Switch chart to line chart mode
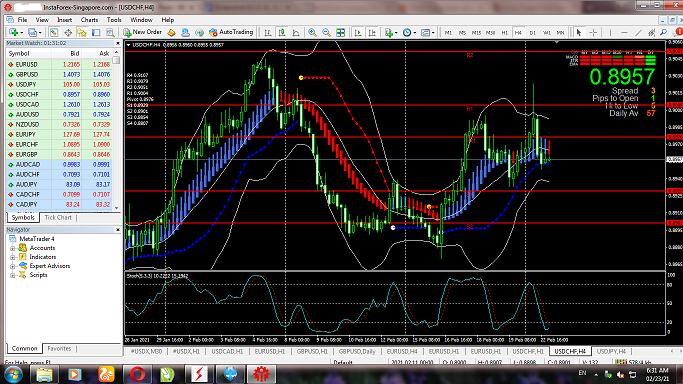Screen dimensions: 683x384 pyautogui.click(x=296, y=32)
